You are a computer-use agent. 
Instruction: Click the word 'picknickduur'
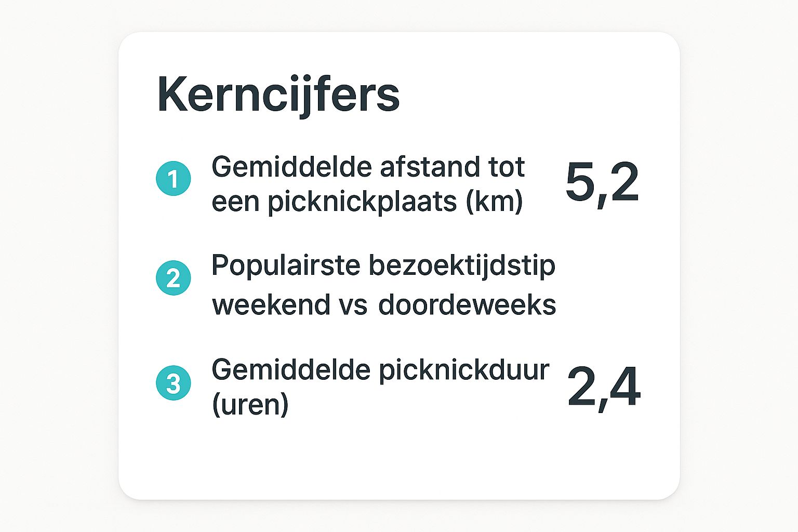click(464, 371)
